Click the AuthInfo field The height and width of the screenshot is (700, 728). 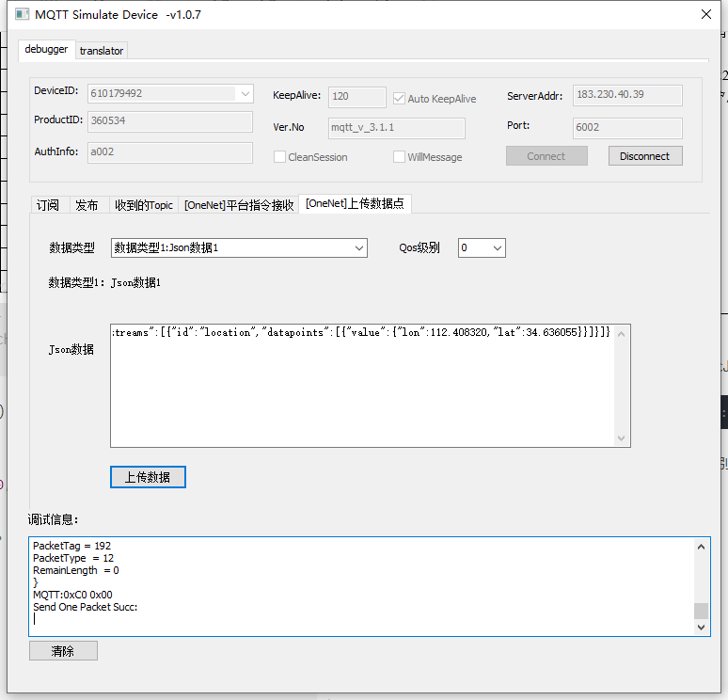[170, 151]
